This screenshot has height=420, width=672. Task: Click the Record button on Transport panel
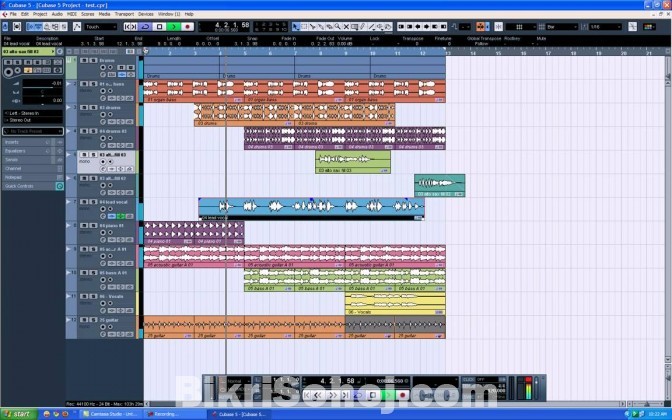tap(402, 395)
